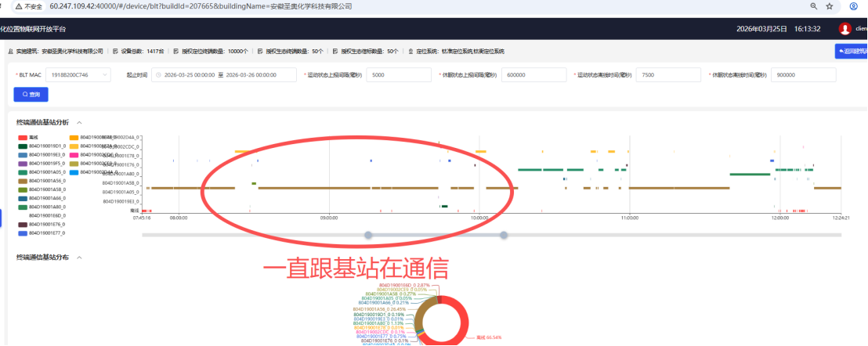Click the start handle of timeline zoom slider
Image resolution: width=868 pixels, height=346 pixels.
point(367,235)
